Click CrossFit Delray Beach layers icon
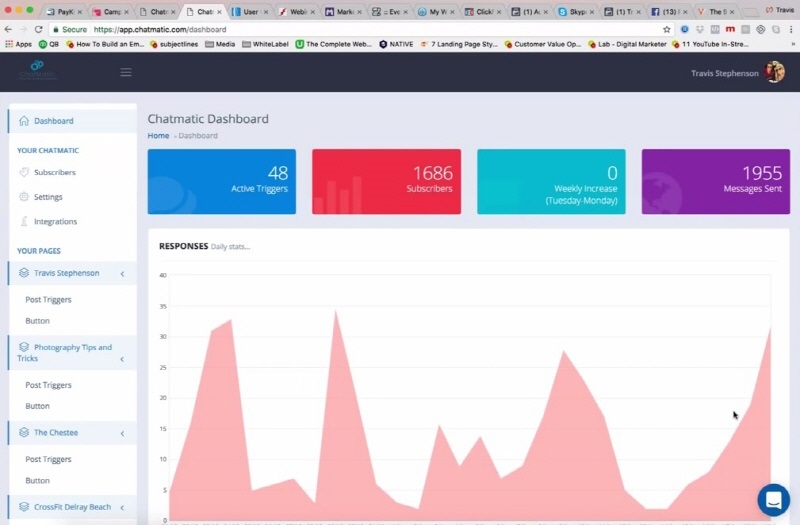Image resolution: width=800 pixels, height=525 pixels. 24,507
